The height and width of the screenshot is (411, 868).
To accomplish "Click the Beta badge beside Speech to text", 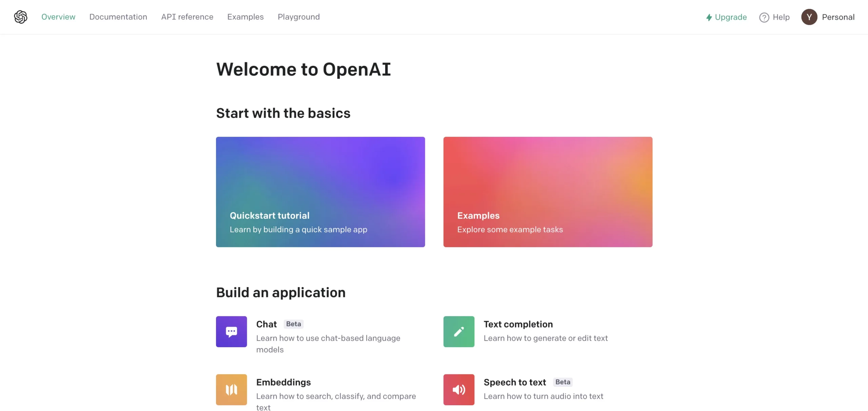I will pyautogui.click(x=563, y=382).
